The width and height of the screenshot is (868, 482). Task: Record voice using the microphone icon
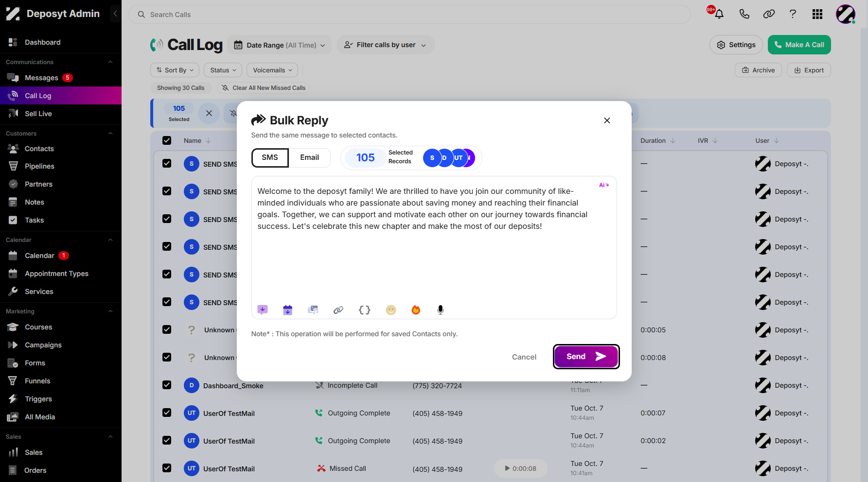point(441,310)
